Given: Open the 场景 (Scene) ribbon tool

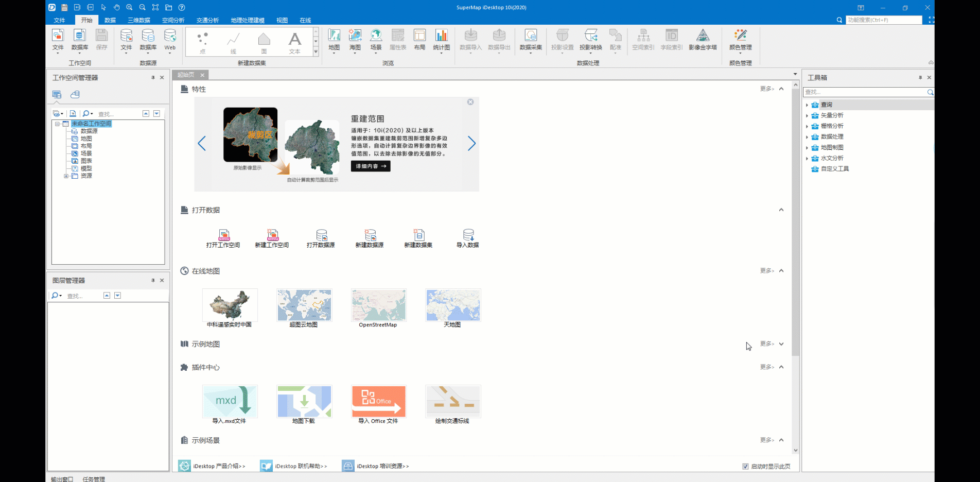Looking at the screenshot, I should click(x=376, y=40).
